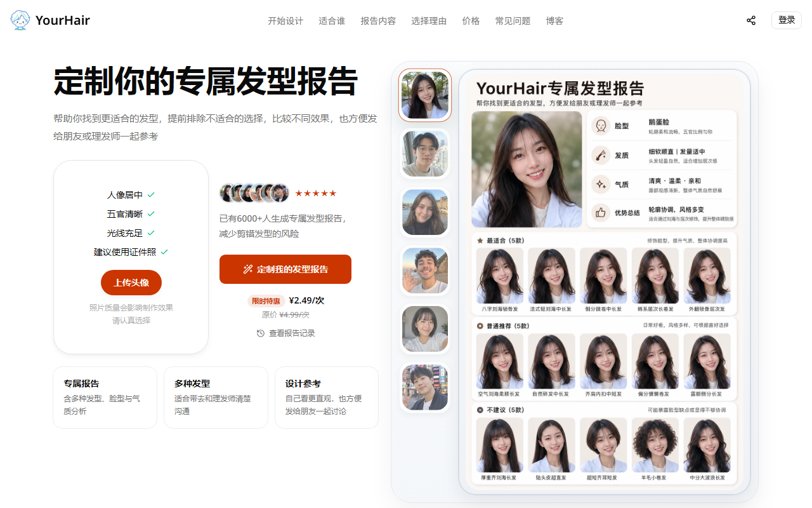Click the checkmark next to 五官清晰

(151, 214)
